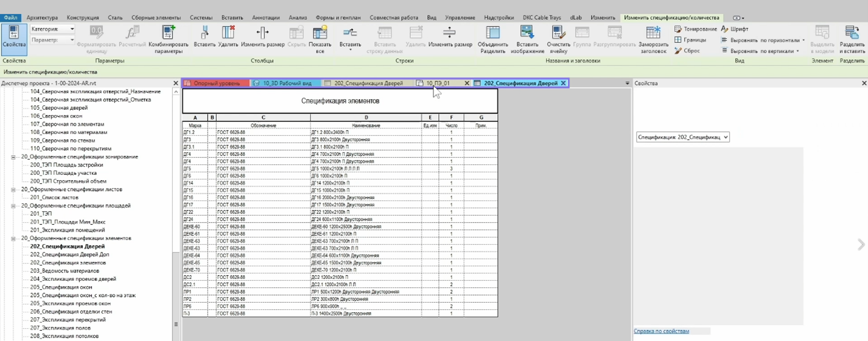Collapse 20_Оформленные спецификации элементов node

(x=13, y=239)
